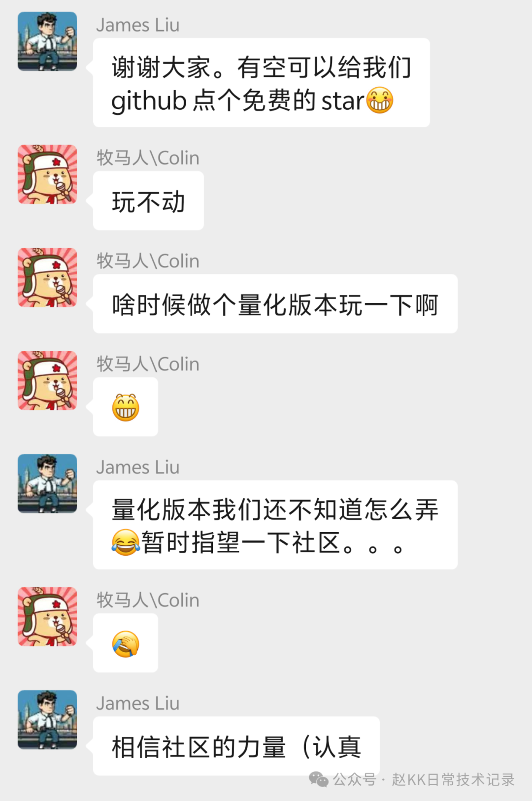
Task: Tap Colin's avatar beside the crying-laughing emoji message
Action: click(x=47, y=616)
